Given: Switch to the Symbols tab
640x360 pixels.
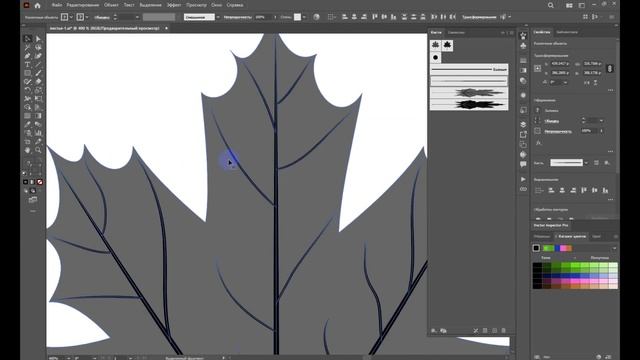Looking at the screenshot, I should [x=456, y=32].
